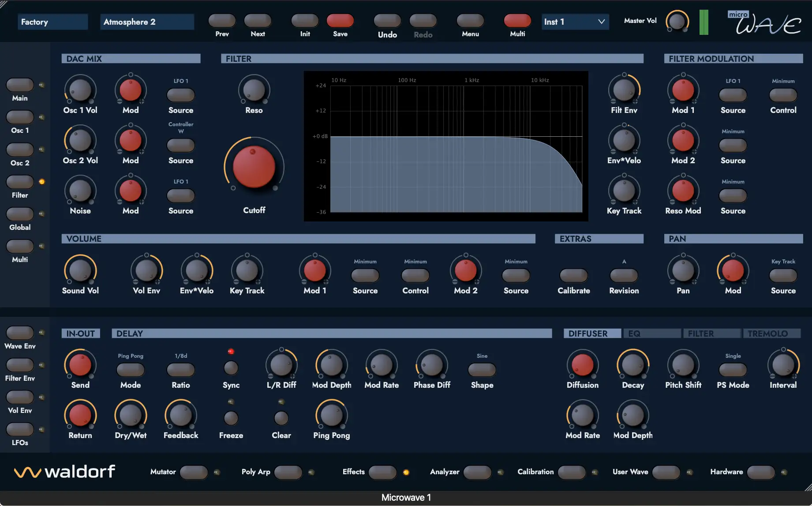The height and width of the screenshot is (506, 812).
Task: Click the delay Return knob
Action: click(x=80, y=415)
